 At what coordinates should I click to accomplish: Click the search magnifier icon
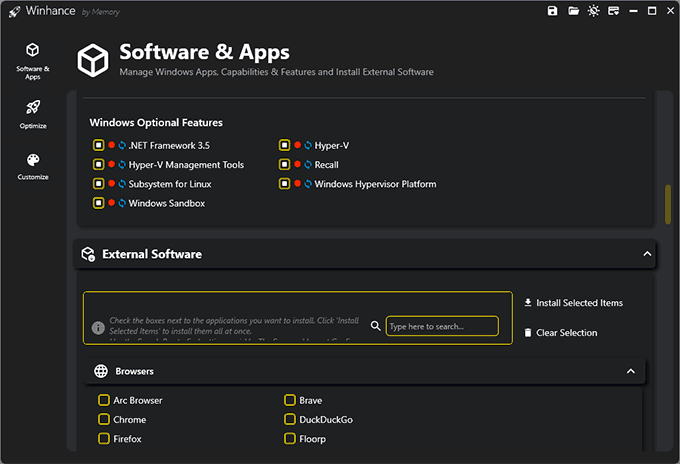point(376,326)
